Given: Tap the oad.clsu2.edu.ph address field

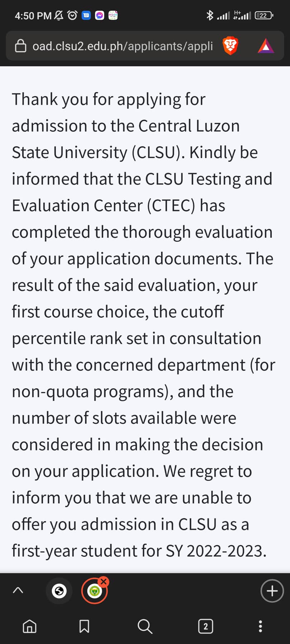Looking at the screenshot, I should point(122,46).
